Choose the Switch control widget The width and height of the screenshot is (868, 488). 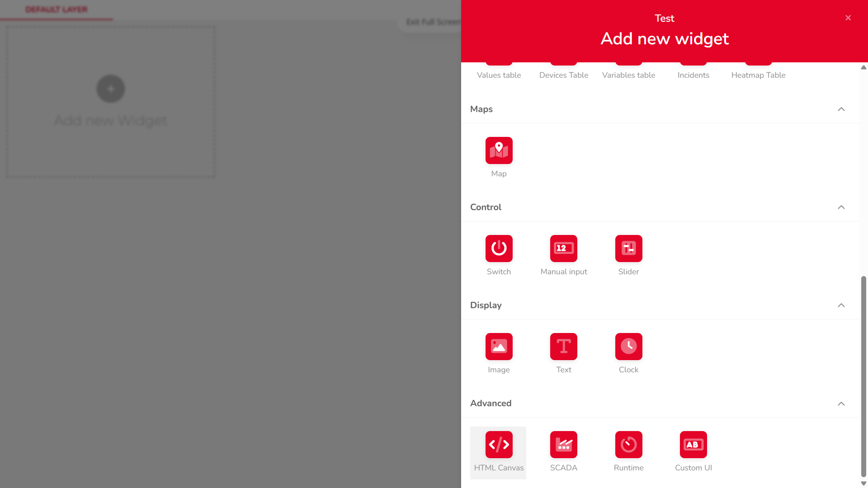tap(499, 249)
